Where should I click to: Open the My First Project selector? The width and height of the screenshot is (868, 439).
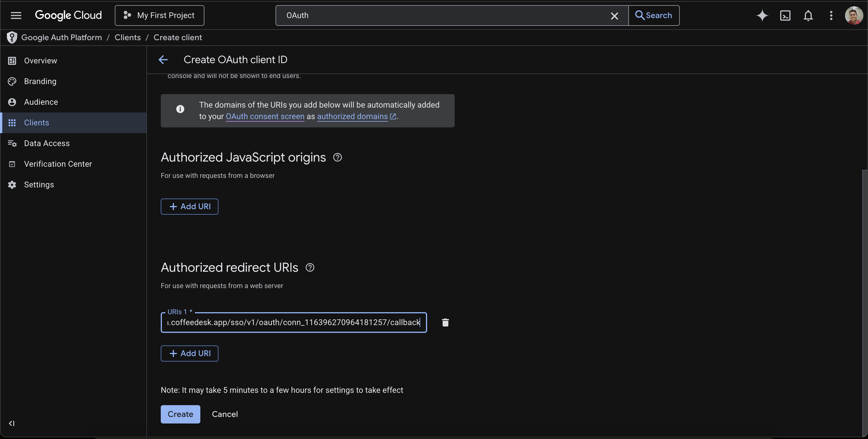click(159, 15)
